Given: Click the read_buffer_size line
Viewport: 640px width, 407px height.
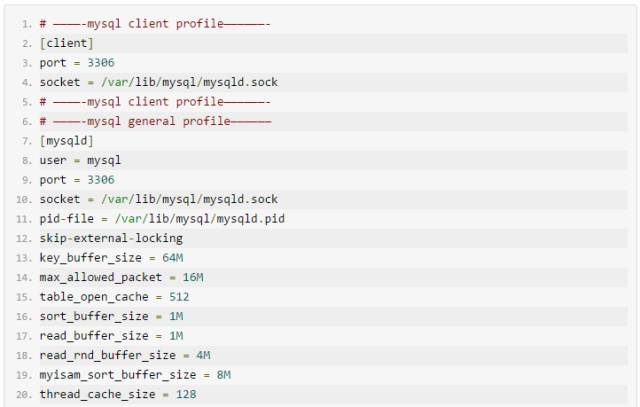Looking at the screenshot, I should (111, 336).
